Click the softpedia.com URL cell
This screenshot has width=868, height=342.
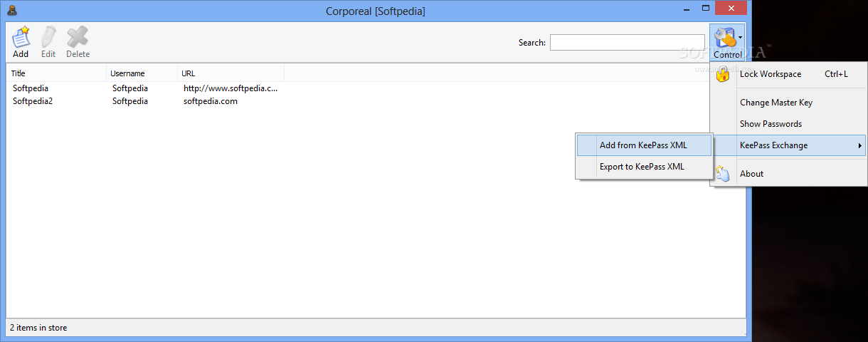pos(210,101)
